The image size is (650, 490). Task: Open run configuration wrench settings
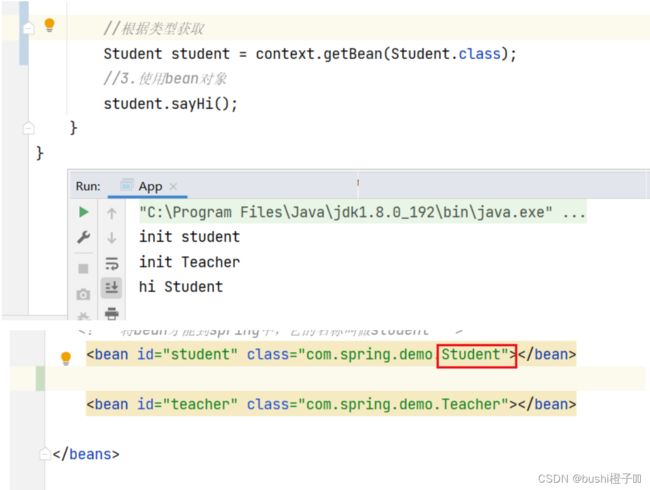coord(83,237)
